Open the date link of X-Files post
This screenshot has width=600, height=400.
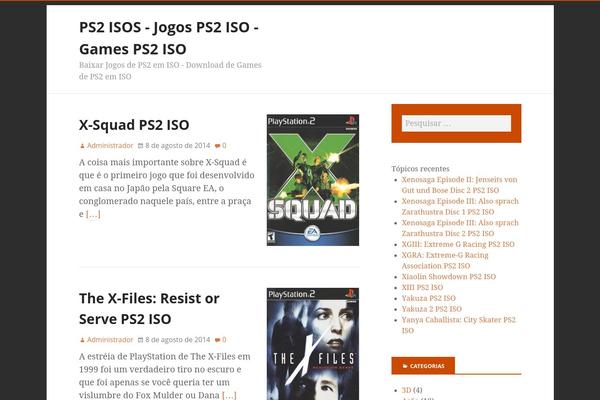[x=178, y=340]
